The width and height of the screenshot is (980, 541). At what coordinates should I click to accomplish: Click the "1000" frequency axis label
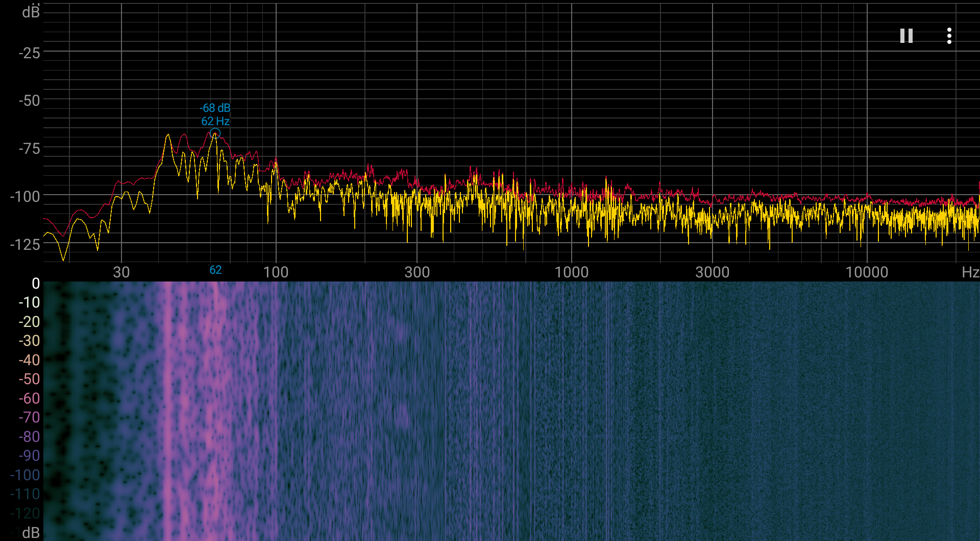click(572, 272)
